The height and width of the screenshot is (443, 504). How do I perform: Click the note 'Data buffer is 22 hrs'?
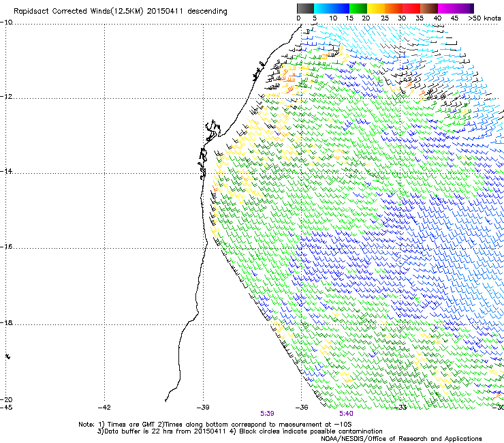coord(138,431)
